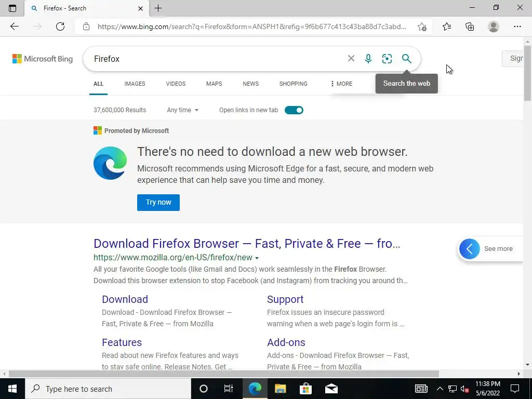Click the taskbar clock showing 11:38 PM
532x399 pixels.
487,389
